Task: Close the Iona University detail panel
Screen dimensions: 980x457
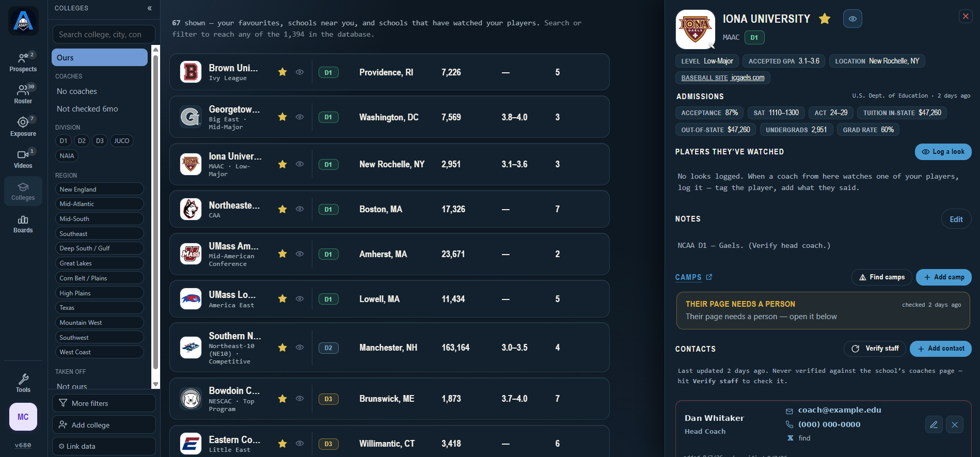Action: click(x=966, y=16)
